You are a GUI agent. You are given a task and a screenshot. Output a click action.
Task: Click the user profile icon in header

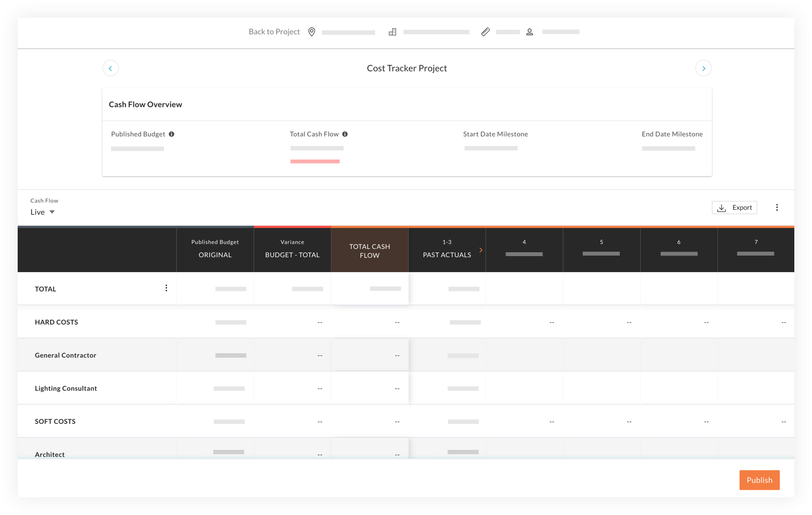(x=529, y=32)
